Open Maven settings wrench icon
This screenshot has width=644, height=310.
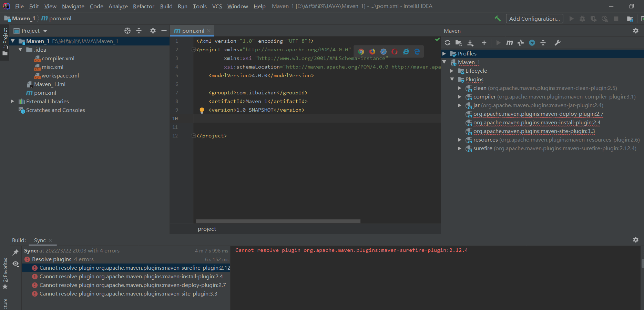[558, 43]
